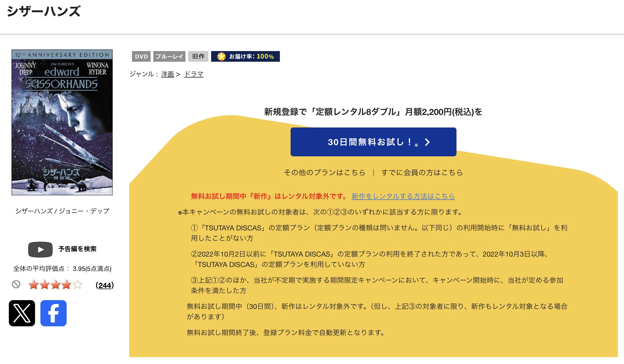
Task: Open the 洋画 genre link
Action: (x=168, y=74)
